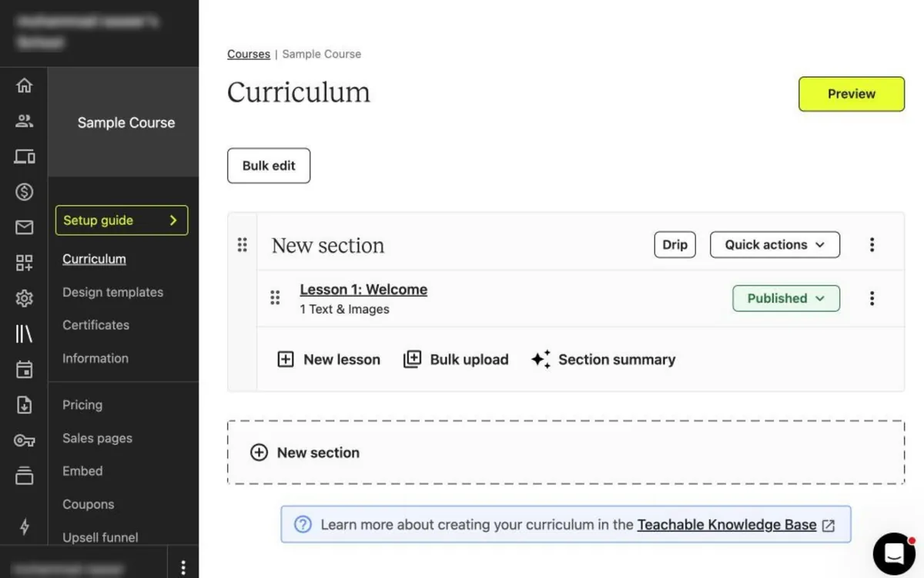This screenshot has width=924, height=578.
Task: Open the Quick actions dropdown
Action: click(775, 245)
